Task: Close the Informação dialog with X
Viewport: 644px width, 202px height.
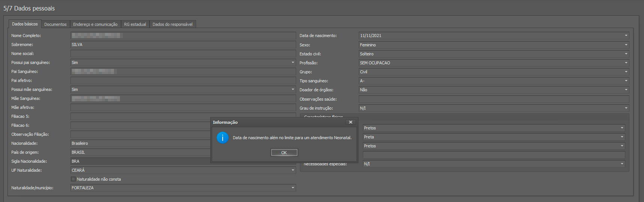Action: 350,122
